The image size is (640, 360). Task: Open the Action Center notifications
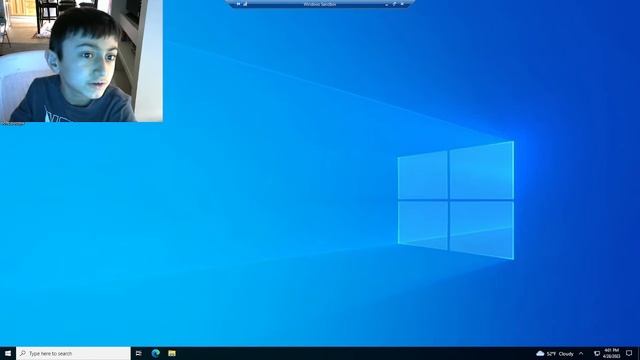click(x=629, y=353)
